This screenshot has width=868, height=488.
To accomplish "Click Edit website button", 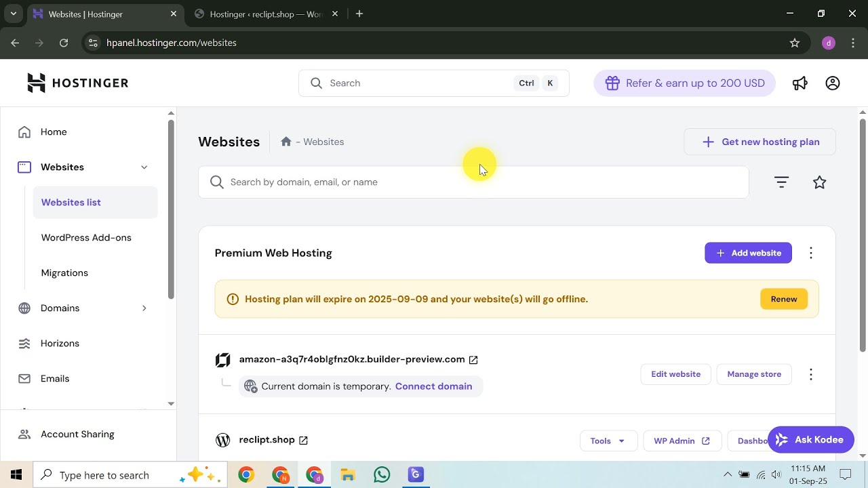I will coord(675,374).
